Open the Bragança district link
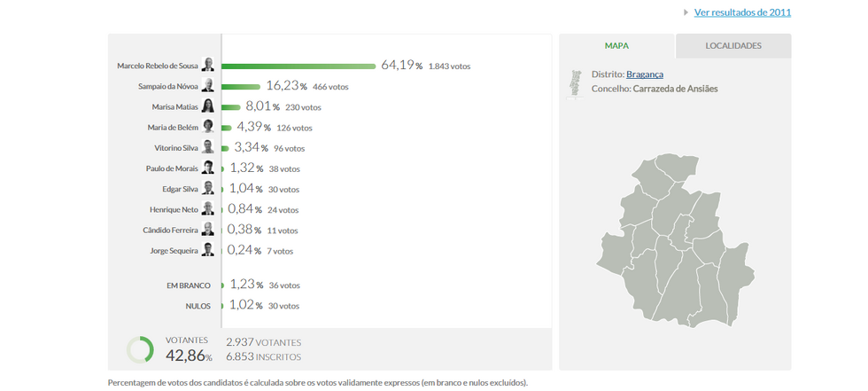 (644, 74)
